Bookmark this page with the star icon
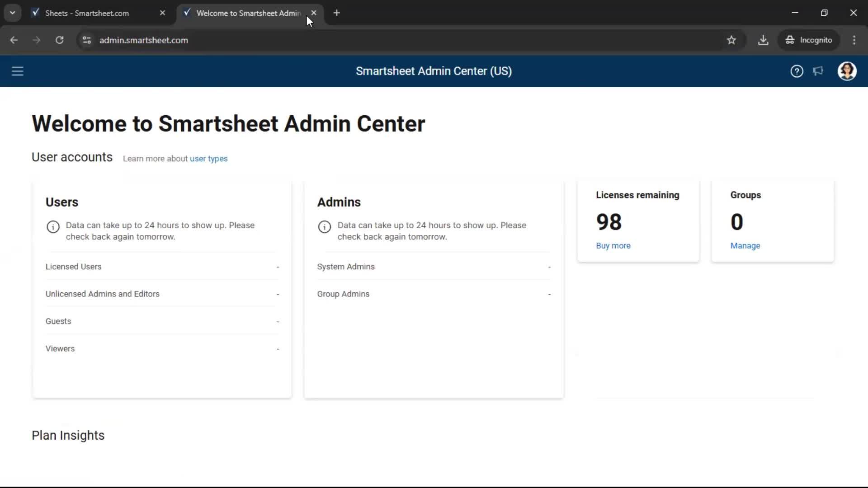The height and width of the screenshot is (488, 868). tap(731, 40)
